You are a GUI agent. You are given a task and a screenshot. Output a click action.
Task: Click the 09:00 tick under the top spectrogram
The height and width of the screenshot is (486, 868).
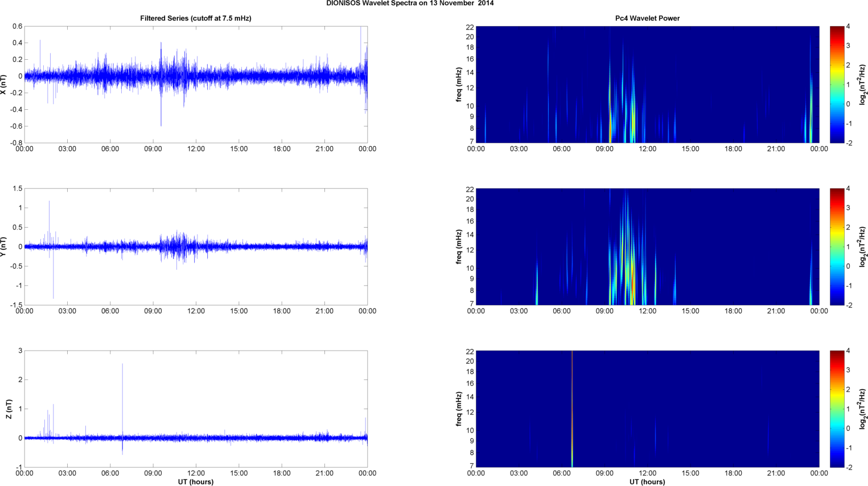604,149
